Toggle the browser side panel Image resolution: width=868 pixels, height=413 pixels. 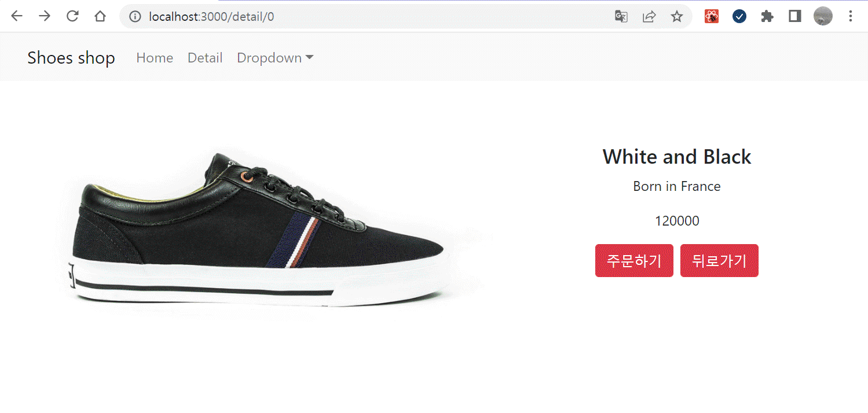795,17
